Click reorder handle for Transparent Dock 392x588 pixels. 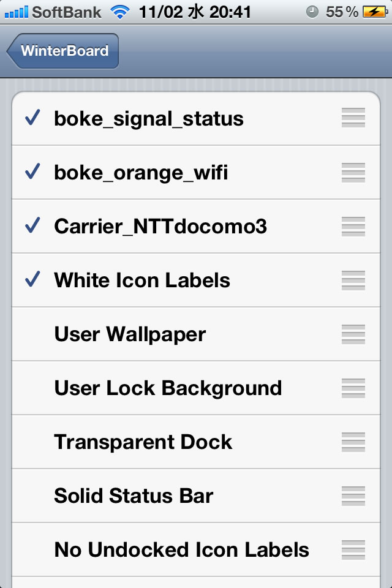(x=353, y=442)
